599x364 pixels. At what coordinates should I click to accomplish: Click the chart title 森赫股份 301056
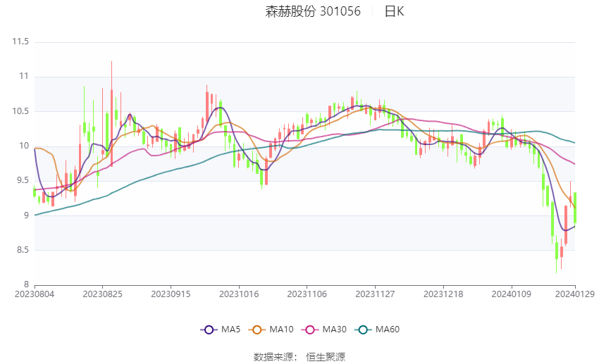(313, 11)
